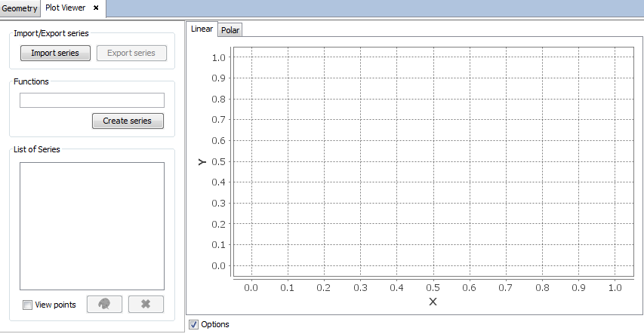
Task: Click the Import series button
Action: point(55,53)
